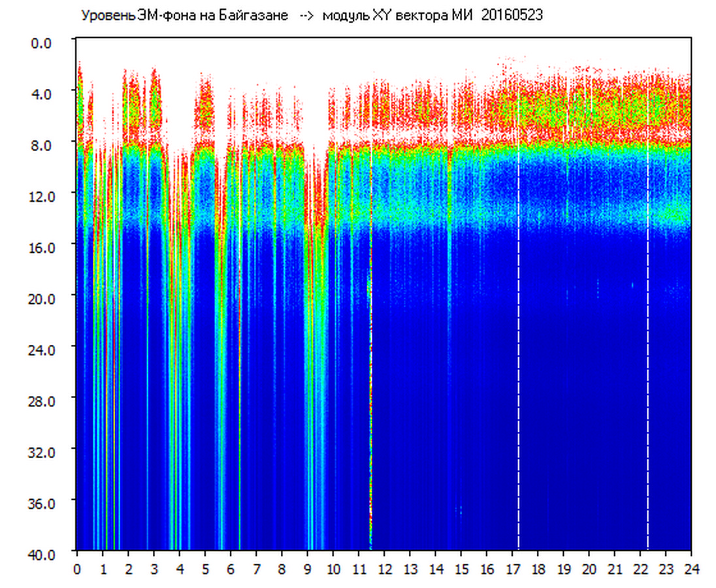Viewport: 716px width, 588px height.
Task: Click the word 'Байгазане' in the chart title
Action: [x=256, y=16]
